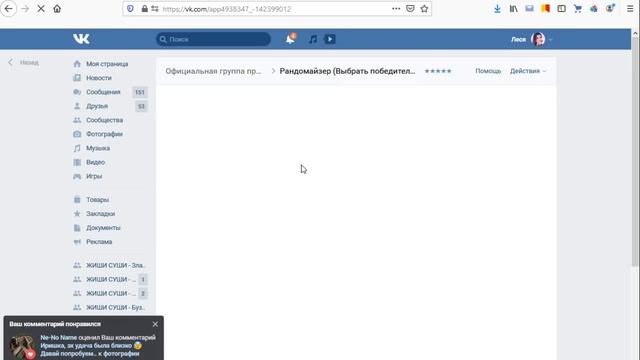The height and width of the screenshot is (360, 640).
Task: Open Товары in the sidebar
Action: click(x=97, y=200)
